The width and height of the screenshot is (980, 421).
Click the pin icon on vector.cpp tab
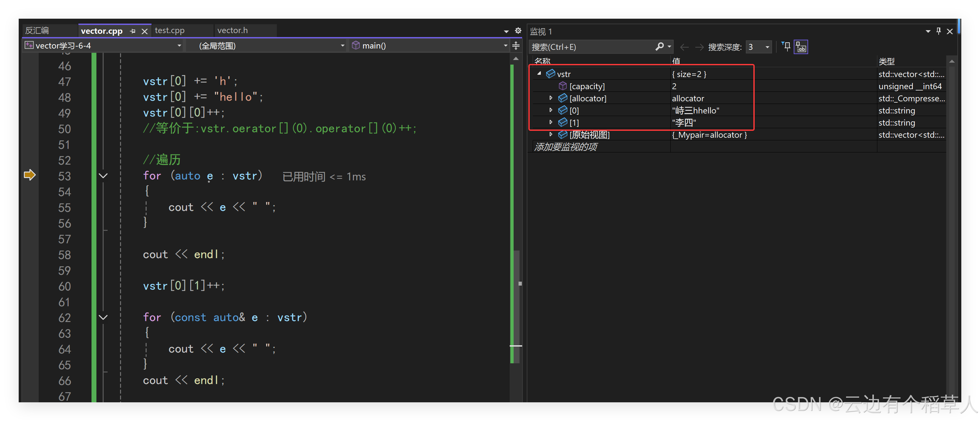[133, 31]
